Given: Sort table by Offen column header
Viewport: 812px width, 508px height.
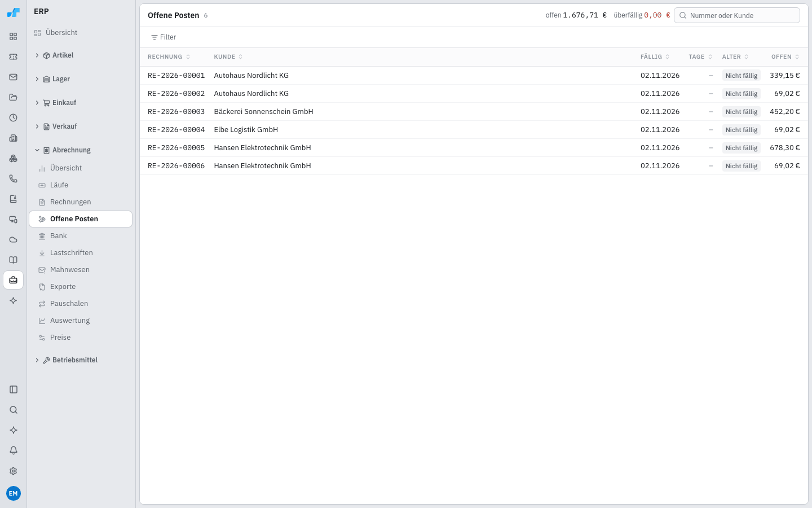Looking at the screenshot, I should click(785, 57).
